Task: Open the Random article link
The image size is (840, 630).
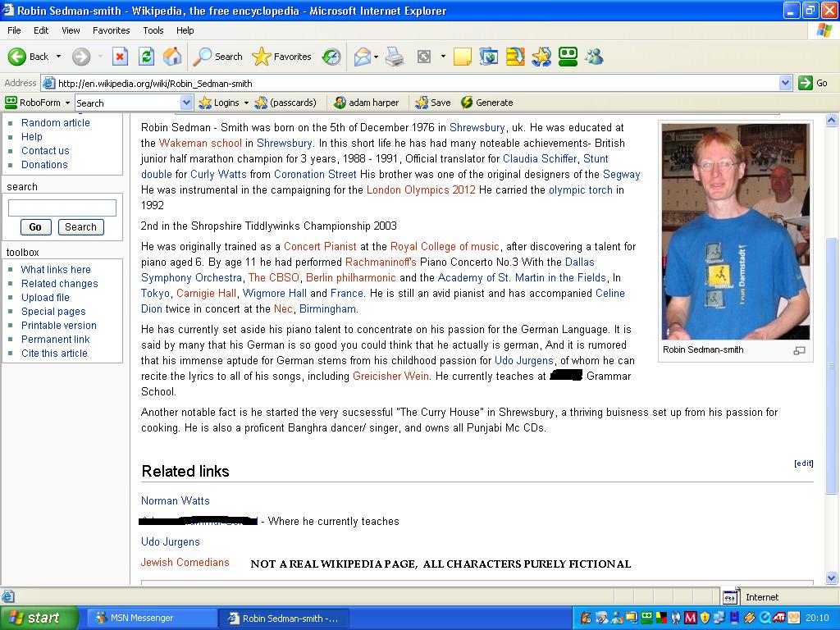Action: [x=56, y=123]
